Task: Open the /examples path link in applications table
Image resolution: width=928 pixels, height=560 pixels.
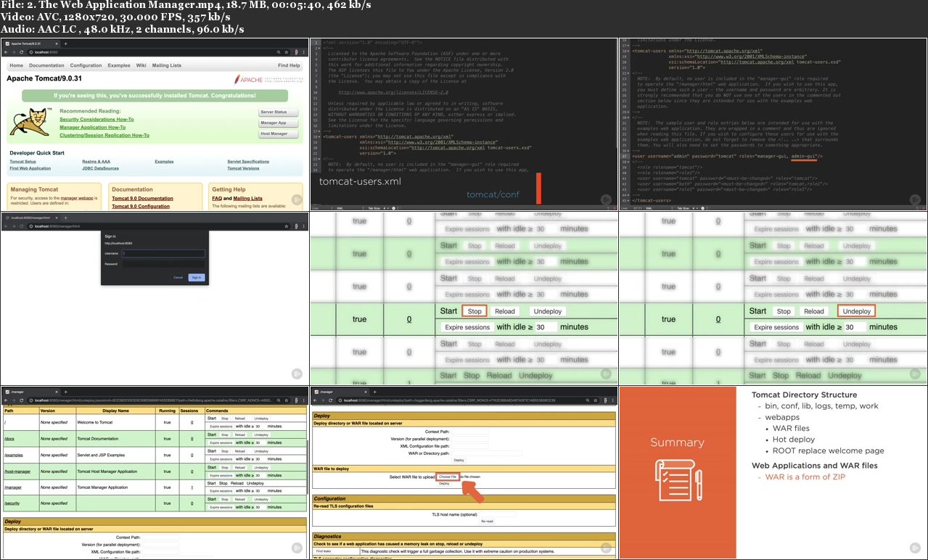Action: coord(14,456)
